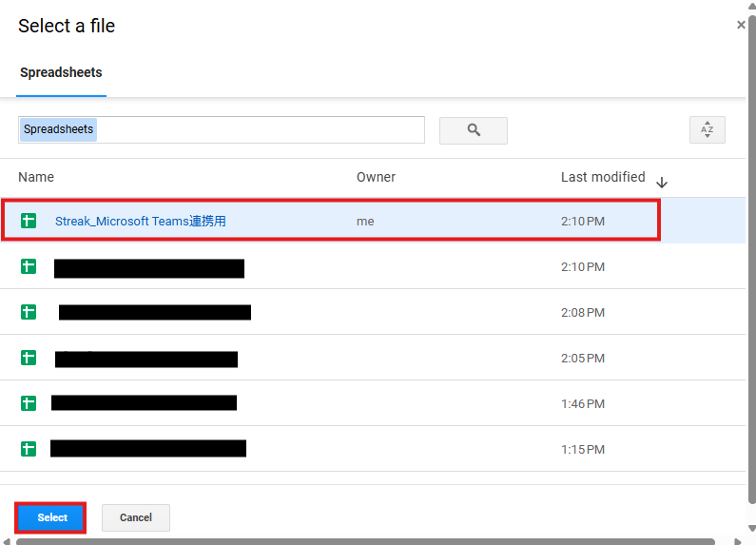
Task: Close the Select a file dialog
Action: 741,25
